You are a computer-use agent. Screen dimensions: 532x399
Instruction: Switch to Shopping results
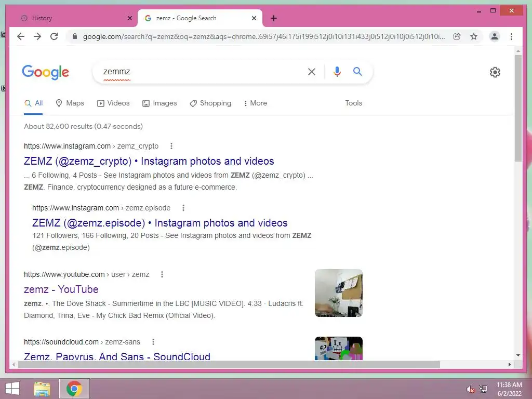(210, 103)
